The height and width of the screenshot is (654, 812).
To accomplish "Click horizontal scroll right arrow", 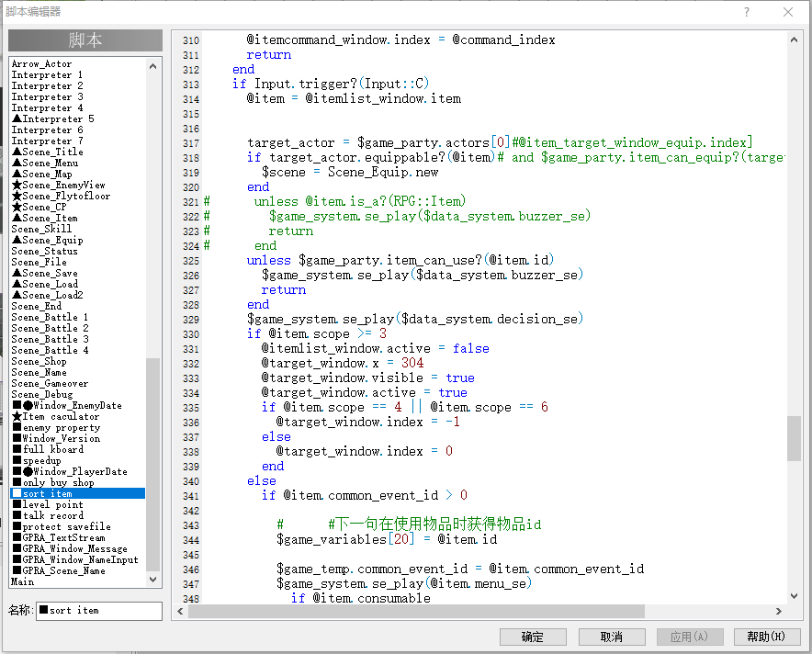I will tap(778, 611).
